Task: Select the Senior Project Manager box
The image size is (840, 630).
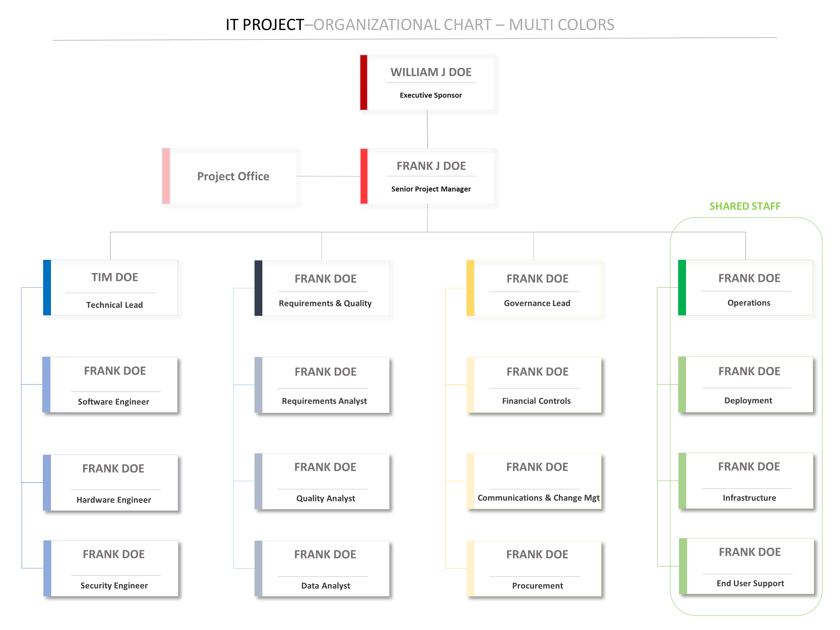Action: pos(431,176)
